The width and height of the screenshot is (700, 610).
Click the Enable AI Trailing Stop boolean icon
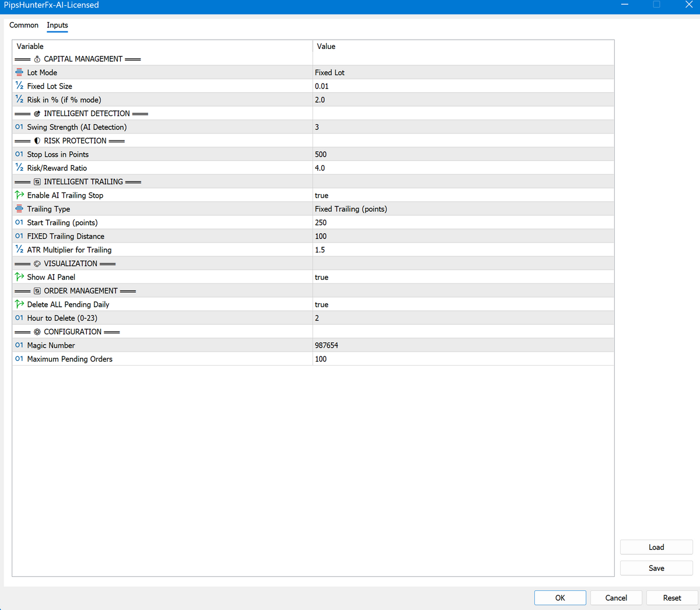point(19,195)
